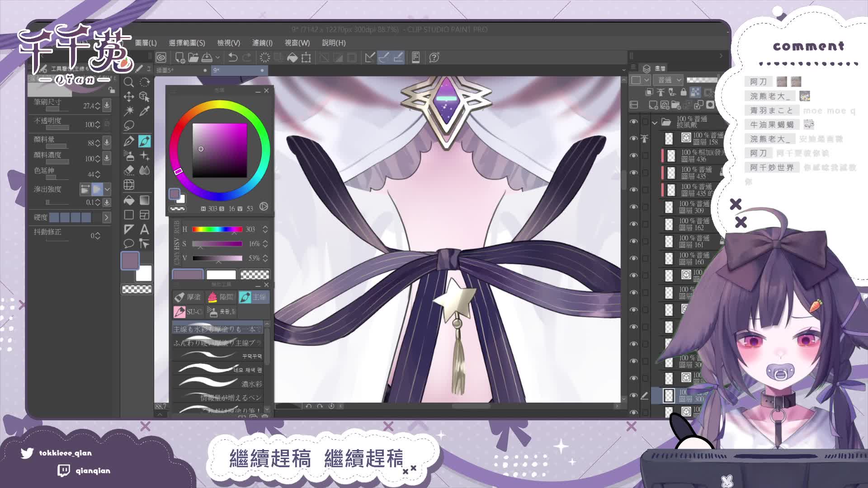
Task: Open the help question bubble icon
Action: pyautogui.click(x=434, y=57)
